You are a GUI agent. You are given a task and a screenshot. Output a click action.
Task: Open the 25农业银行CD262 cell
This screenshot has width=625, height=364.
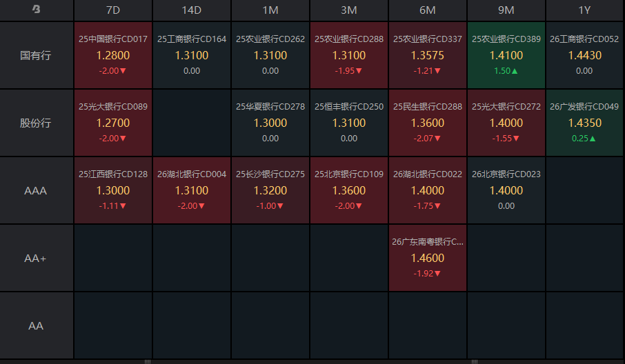click(270, 55)
